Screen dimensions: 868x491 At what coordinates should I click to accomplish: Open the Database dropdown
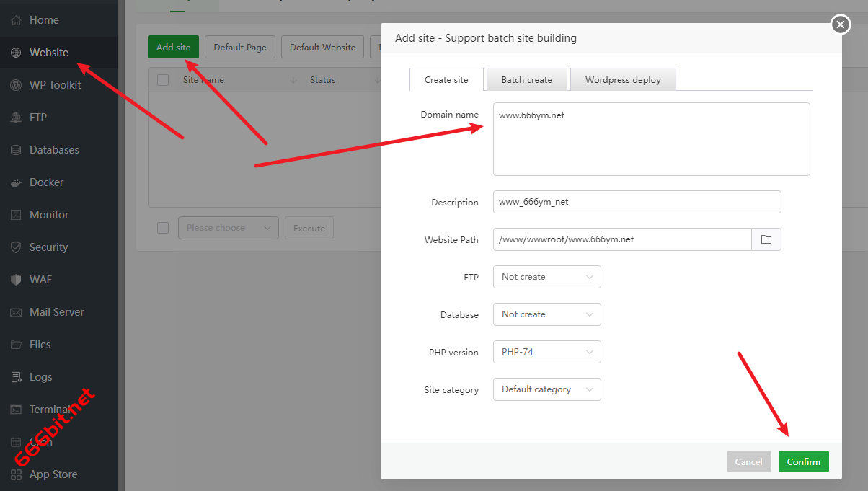point(546,314)
